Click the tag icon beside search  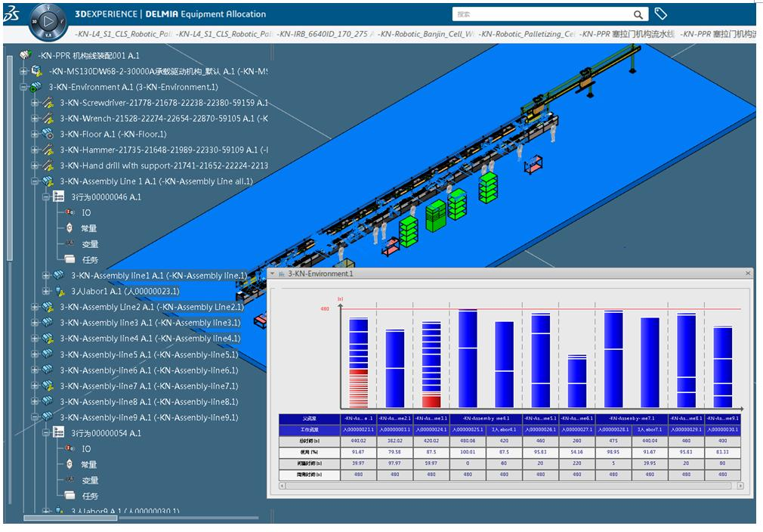[x=660, y=14]
